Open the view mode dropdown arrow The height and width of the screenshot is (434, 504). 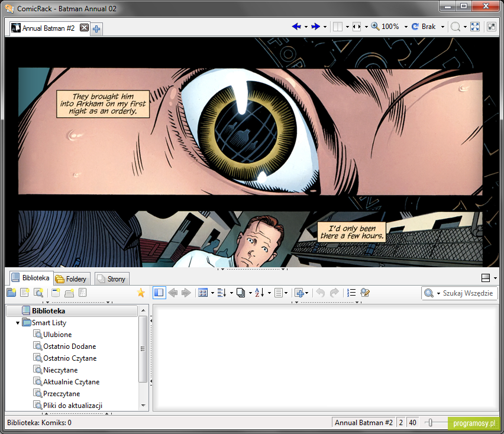212,293
